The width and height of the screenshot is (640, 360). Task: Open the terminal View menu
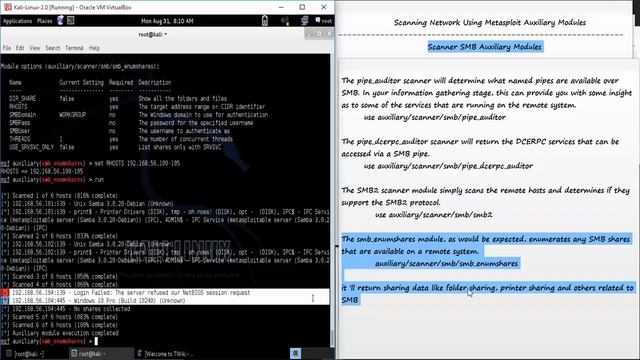point(35,48)
